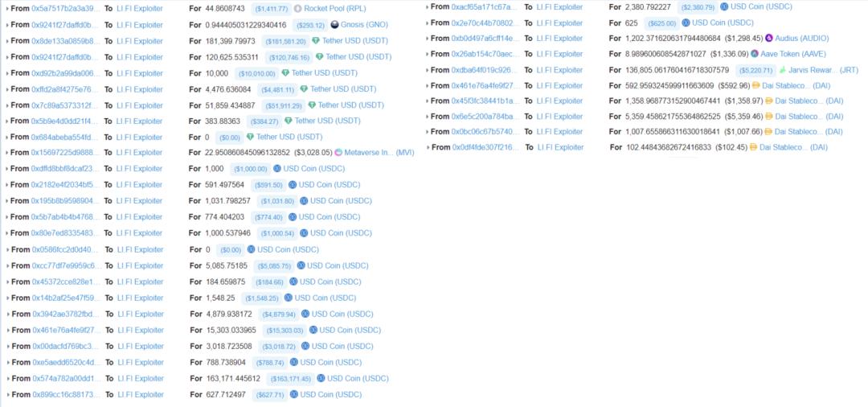Click the USDC icon in the 2,380.792227 row

point(724,7)
